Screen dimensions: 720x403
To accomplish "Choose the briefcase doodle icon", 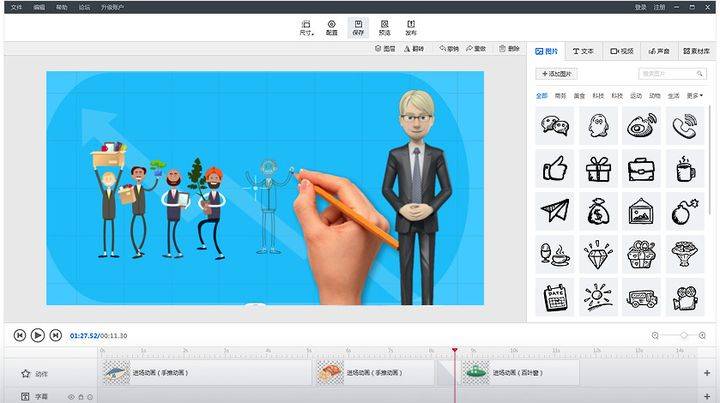I will 641,168.
